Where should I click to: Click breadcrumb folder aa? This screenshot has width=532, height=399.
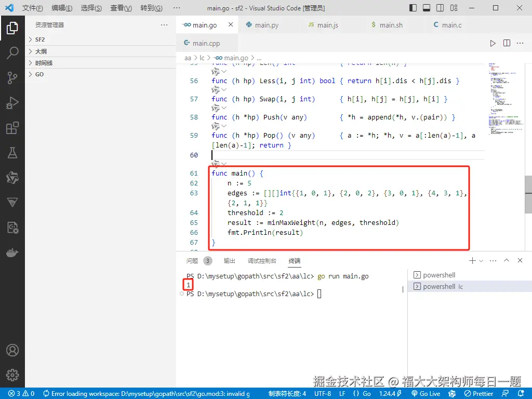pyautogui.click(x=188, y=58)
